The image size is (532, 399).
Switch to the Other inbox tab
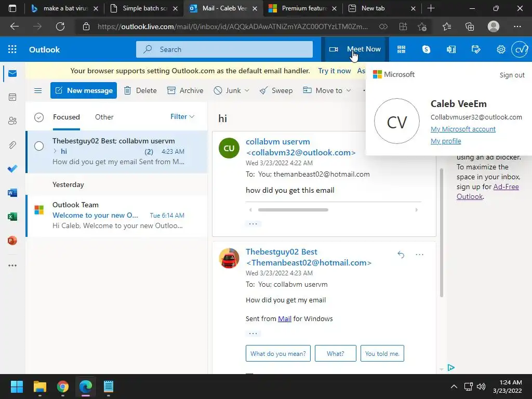tap(104, 117)
